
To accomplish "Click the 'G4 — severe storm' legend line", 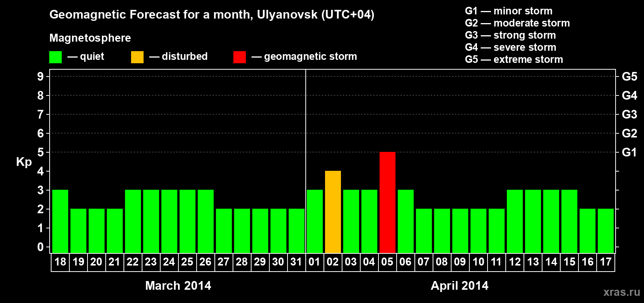I will [x=511, y=47].
